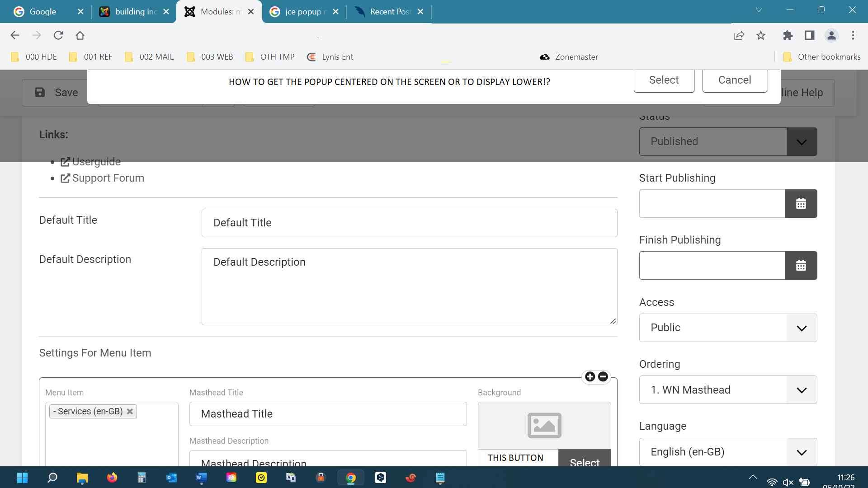
Task: Switch to the jce popup browser tab
Action: point(303,12)
